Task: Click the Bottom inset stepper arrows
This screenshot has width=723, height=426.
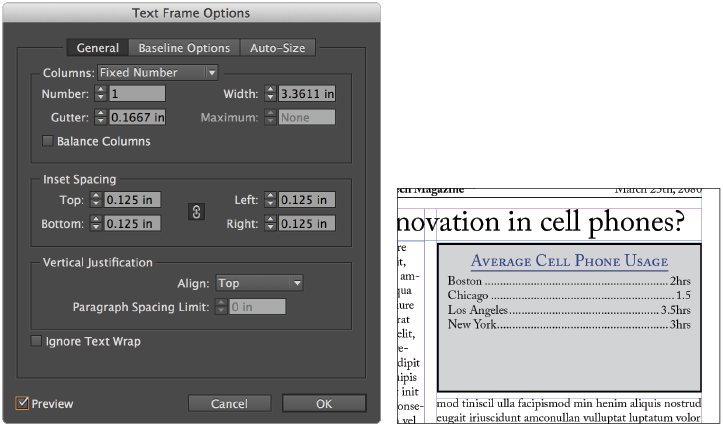Action: click(97, 223)
